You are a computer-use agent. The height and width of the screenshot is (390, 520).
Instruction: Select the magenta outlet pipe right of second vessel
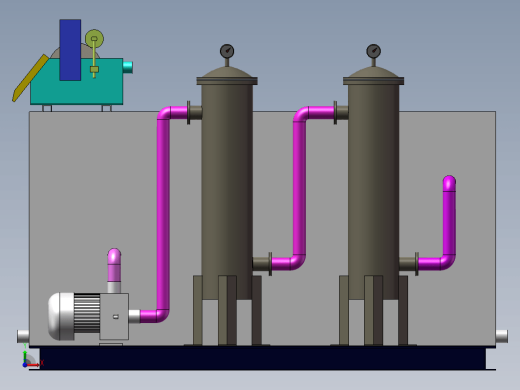pos(449,223)
